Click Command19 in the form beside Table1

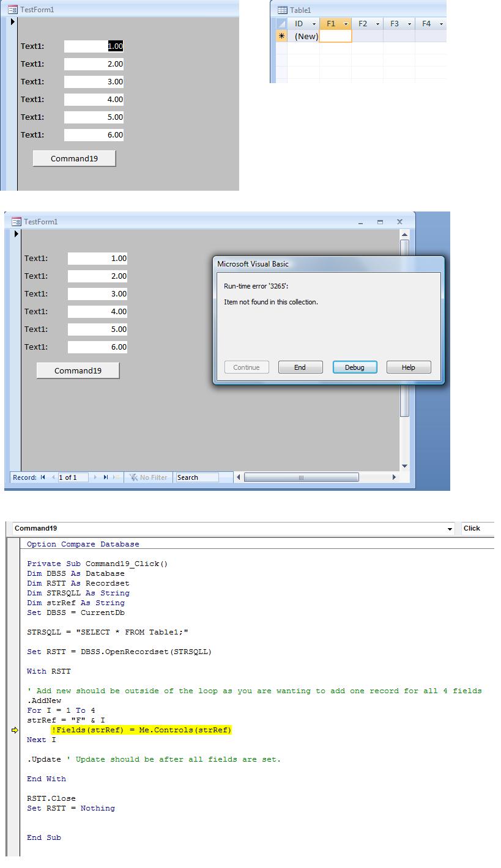(74, 158)
